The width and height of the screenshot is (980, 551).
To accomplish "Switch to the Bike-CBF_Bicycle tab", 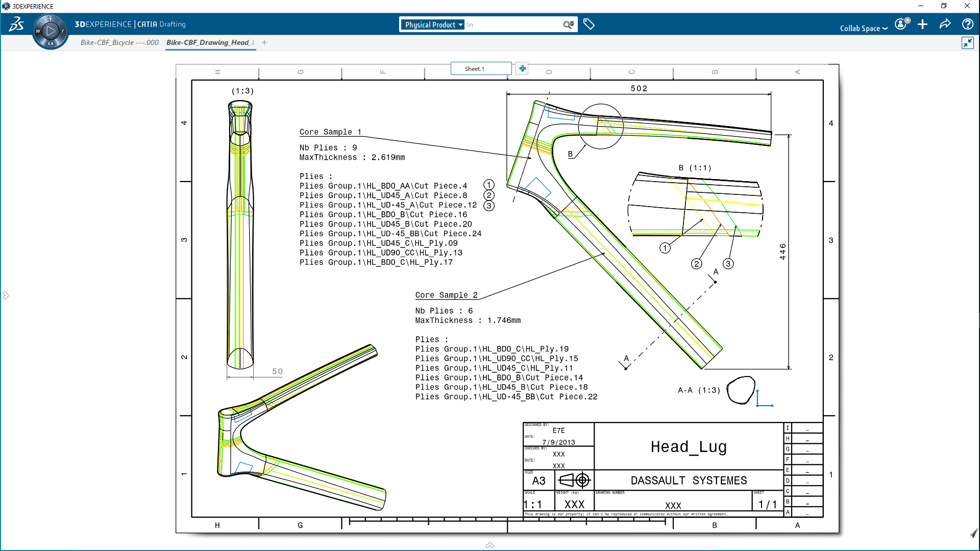I will 119,42.
